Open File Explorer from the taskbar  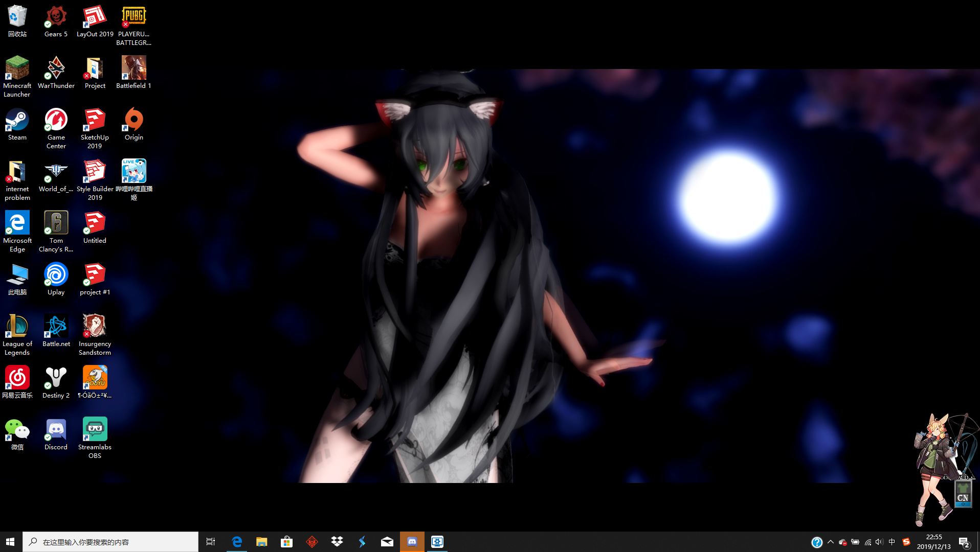point(262,542)
